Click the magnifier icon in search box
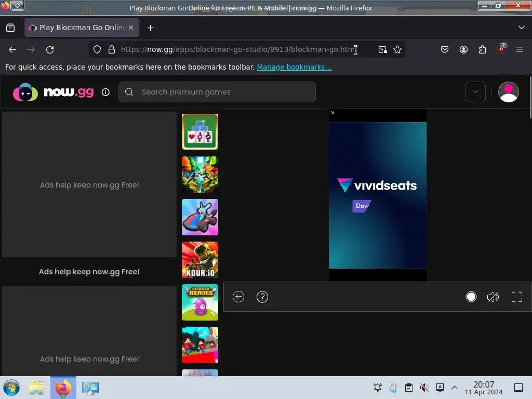Image resolution: width=532 pixels, height=399 pixels. [129, 92]
